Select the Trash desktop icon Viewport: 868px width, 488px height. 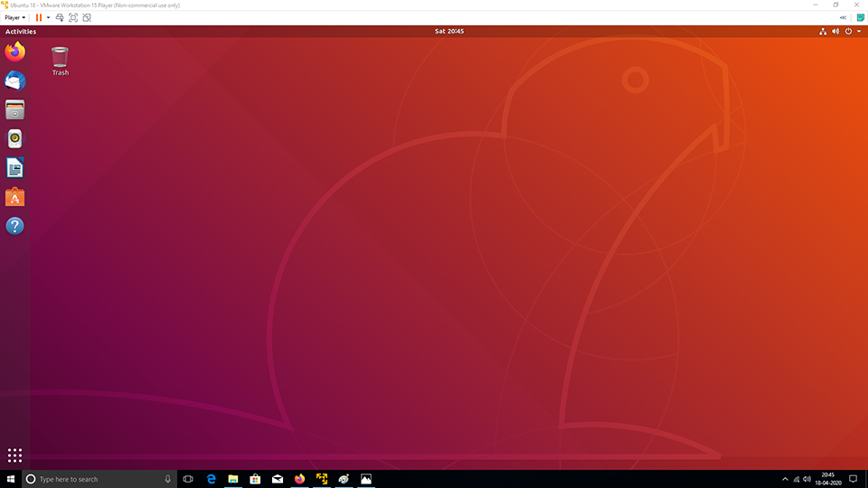click(x=61, y=61)
